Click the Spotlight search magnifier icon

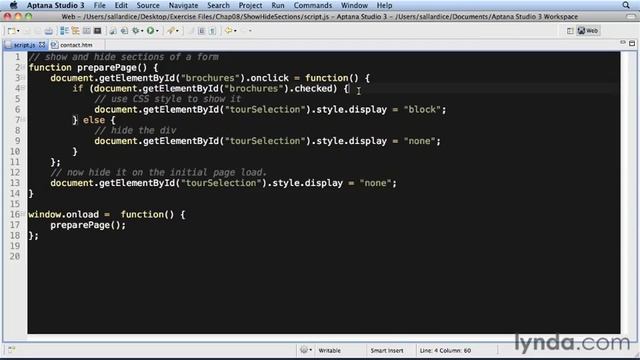click(626, 5)
